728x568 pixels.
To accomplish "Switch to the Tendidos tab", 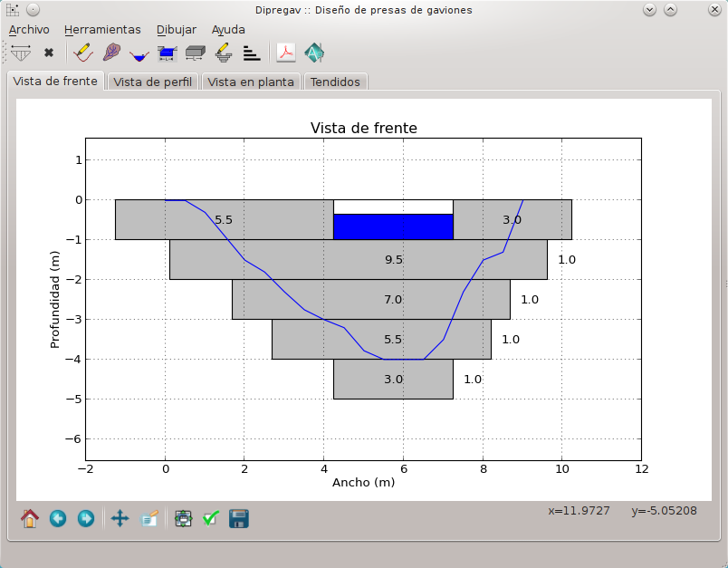I will click(335, 82).
